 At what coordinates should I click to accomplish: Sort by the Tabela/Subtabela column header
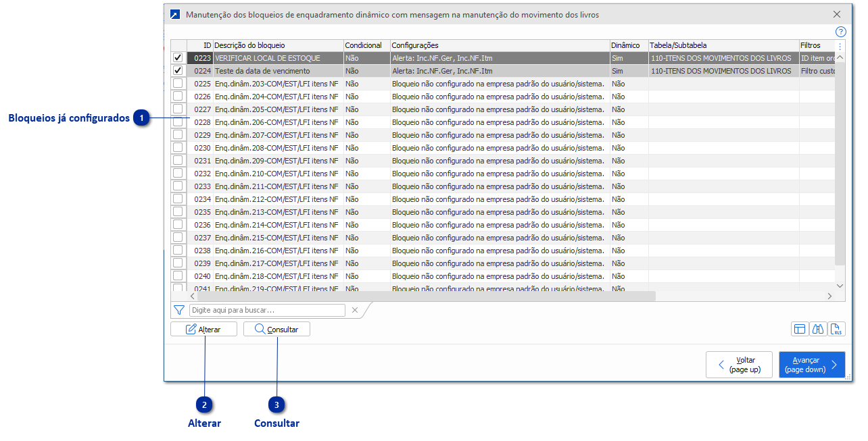coord(724,45)
